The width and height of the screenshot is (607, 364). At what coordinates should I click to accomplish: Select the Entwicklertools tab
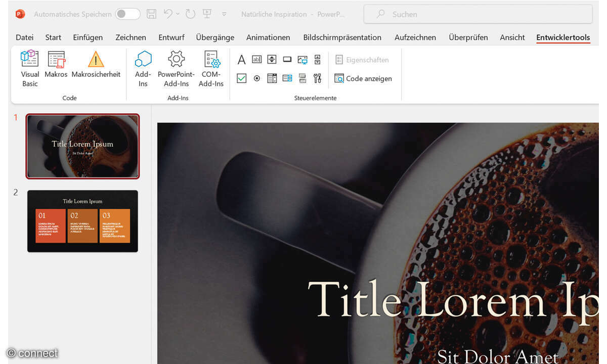[x=563, y=37]
